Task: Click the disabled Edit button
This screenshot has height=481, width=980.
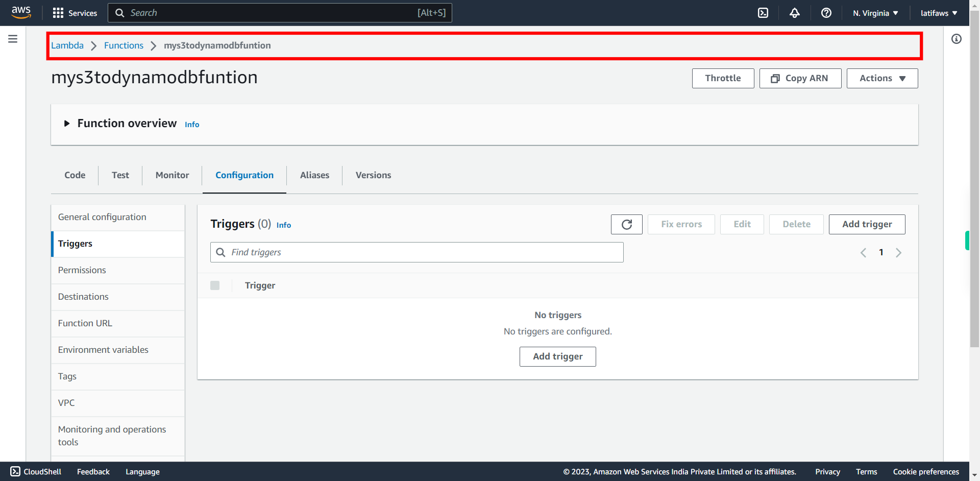Action: (742, 224)
